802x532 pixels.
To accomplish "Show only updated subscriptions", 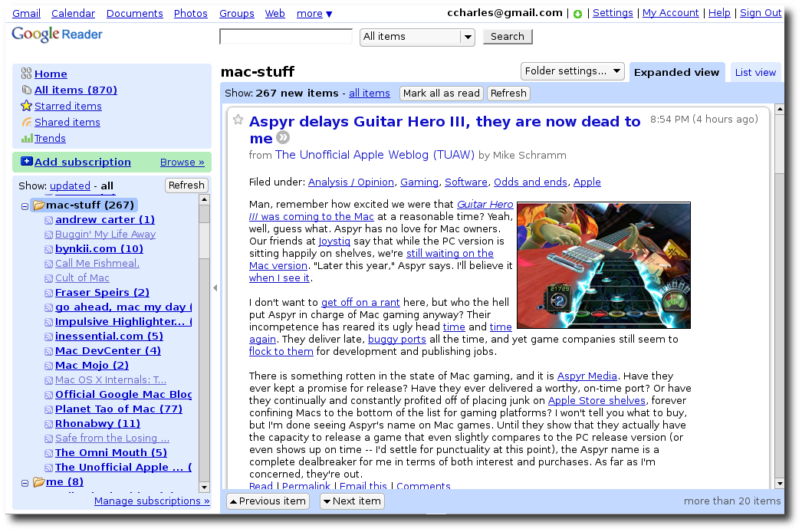I will [x=70, y=186].
